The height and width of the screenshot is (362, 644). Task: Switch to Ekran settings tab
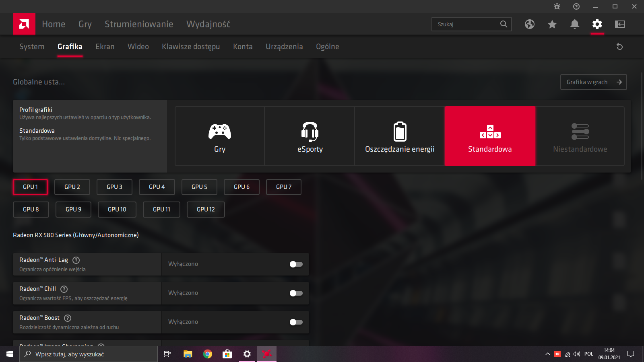click(105, 47)
